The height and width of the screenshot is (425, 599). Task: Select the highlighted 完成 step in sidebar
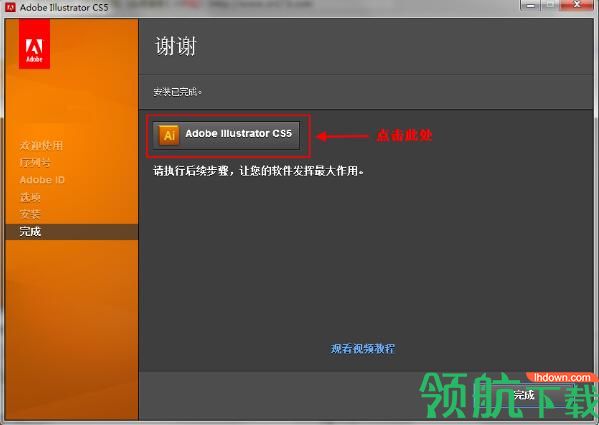72,231
